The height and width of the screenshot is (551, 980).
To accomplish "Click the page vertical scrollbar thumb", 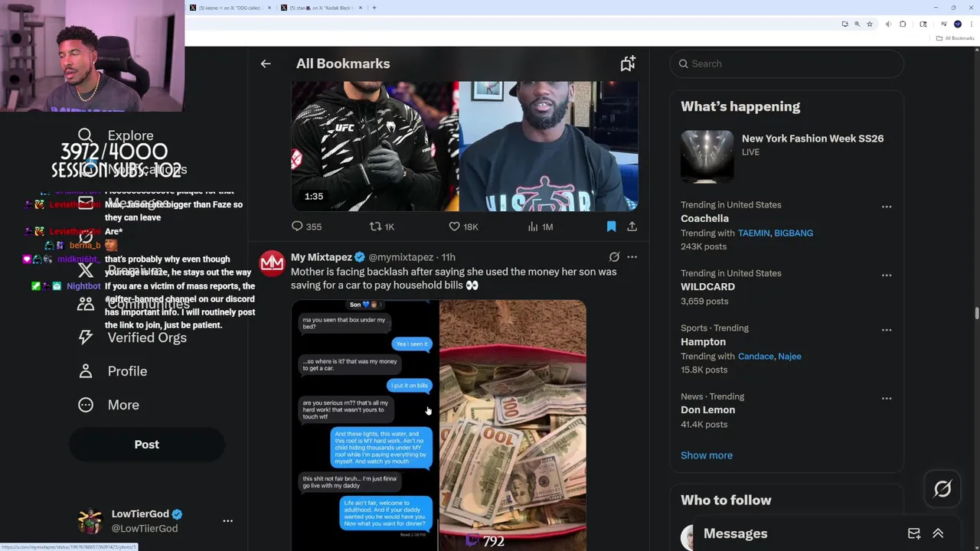I will tap(976, 313).
